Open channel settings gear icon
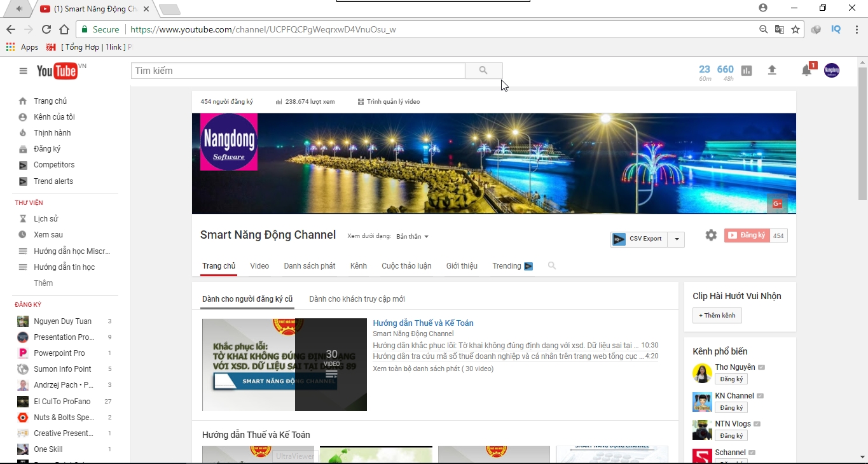 [711, 236]
